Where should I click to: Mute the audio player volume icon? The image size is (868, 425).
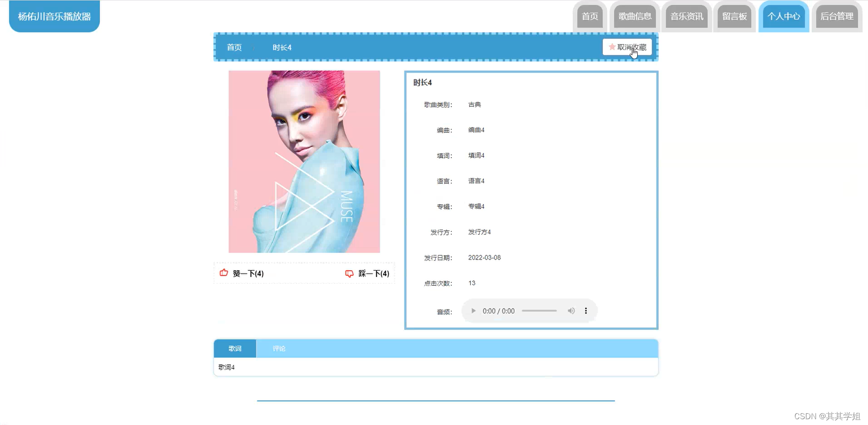pyautogui.click(x=571, y=311)
